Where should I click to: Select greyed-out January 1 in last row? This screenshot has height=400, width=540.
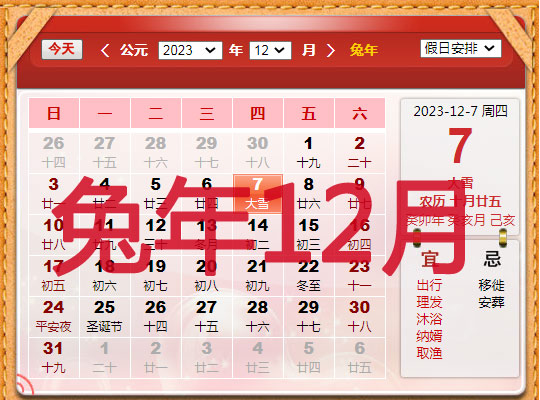pyautogui.click(x=105, y=358)
